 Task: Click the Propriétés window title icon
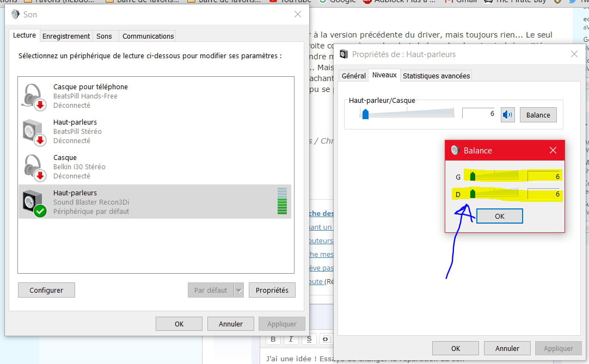point(343,54)
